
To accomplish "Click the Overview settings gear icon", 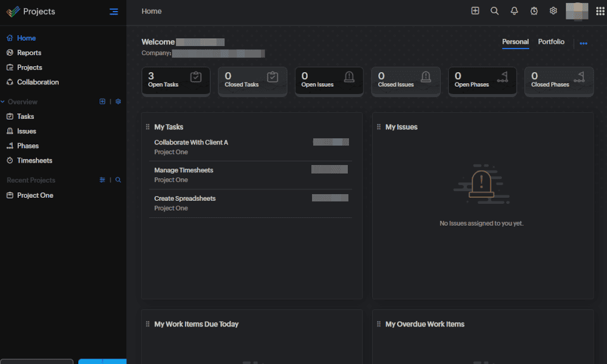I will click(x=118, y=101).
